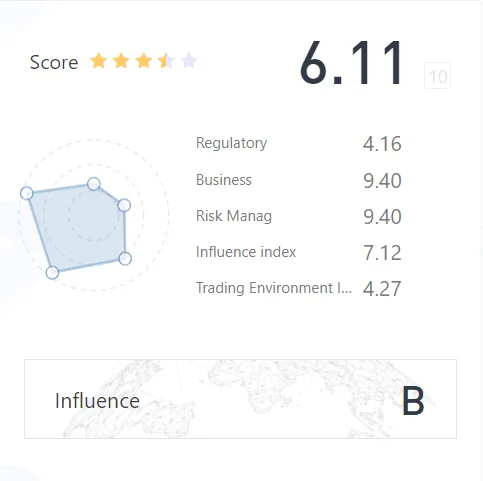Open the Business score row
483x481 pixels.
pyautogui.click(x=299, y=180)
